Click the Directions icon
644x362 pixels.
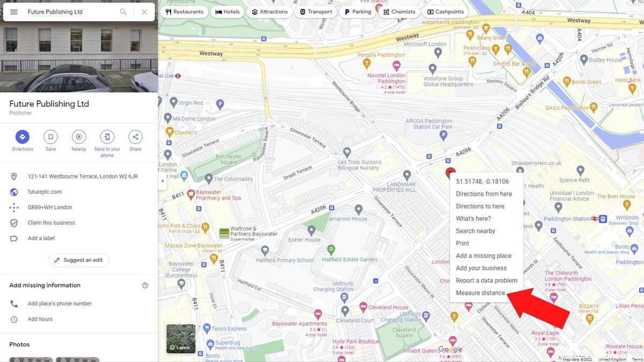[22, 136]
